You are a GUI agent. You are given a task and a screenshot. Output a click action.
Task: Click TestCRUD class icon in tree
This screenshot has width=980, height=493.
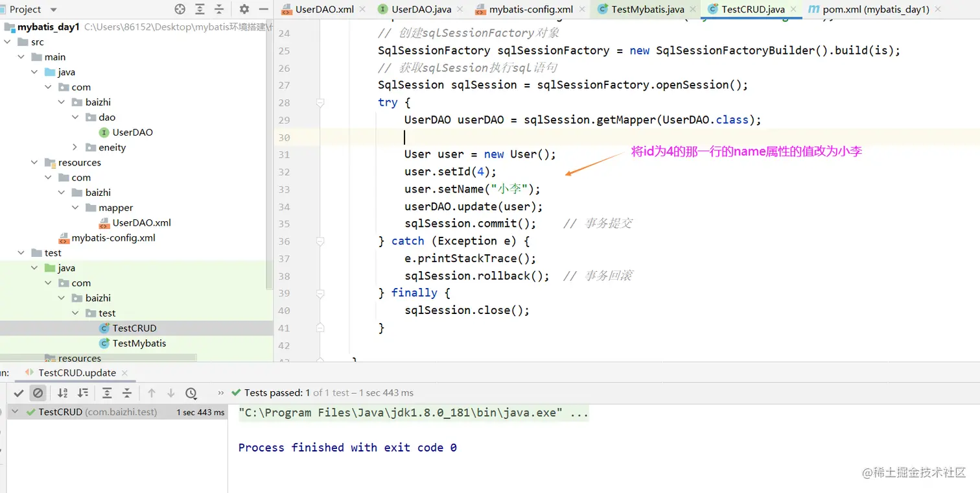(x=104, y=328)
